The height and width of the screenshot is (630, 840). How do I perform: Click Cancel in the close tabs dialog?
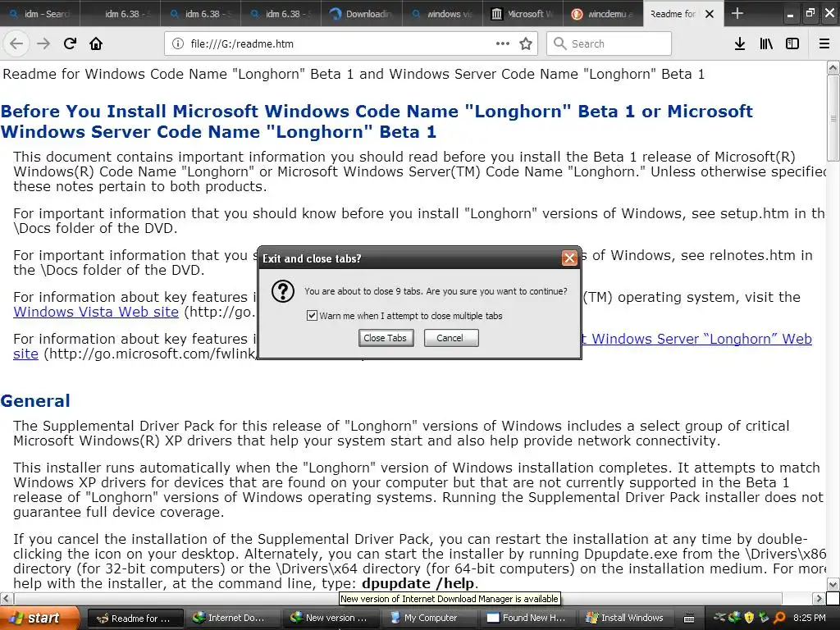point(451,338)
